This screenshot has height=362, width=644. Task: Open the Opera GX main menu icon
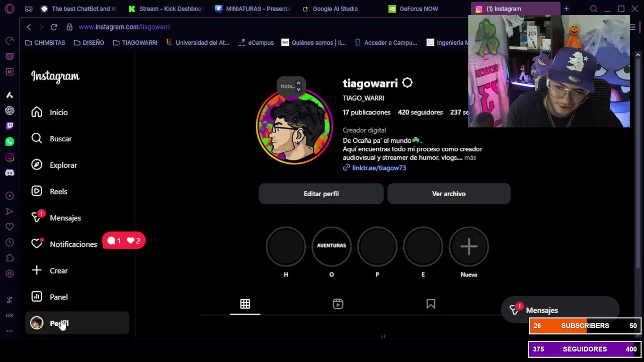coord(10,9)
